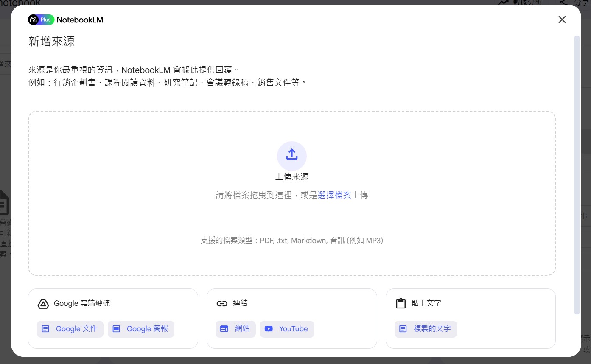Add a Google 簡報 source

(141, 329)
